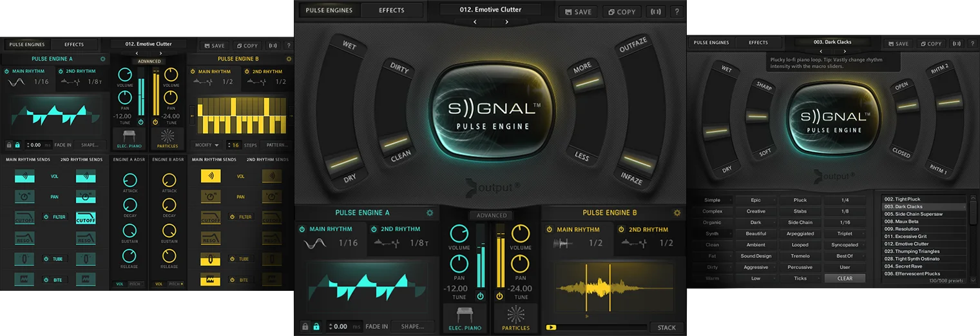Open PATTERN... selector in left window
The height and width of the screenshot is (336, 980).
coord(278,145)
